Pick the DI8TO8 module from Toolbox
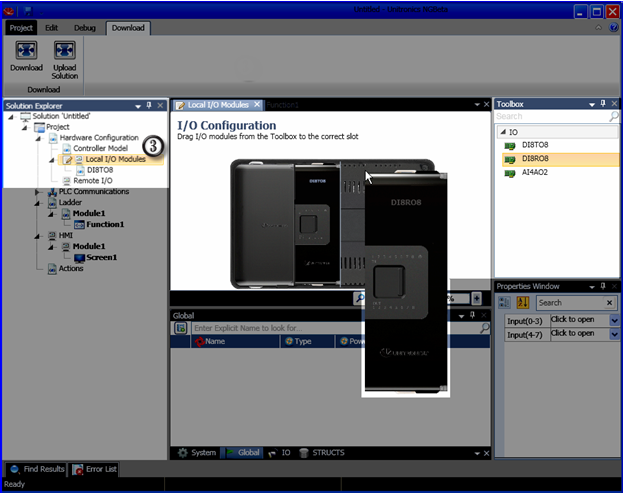Screen dimensions: 623x493 click(534, 144)
